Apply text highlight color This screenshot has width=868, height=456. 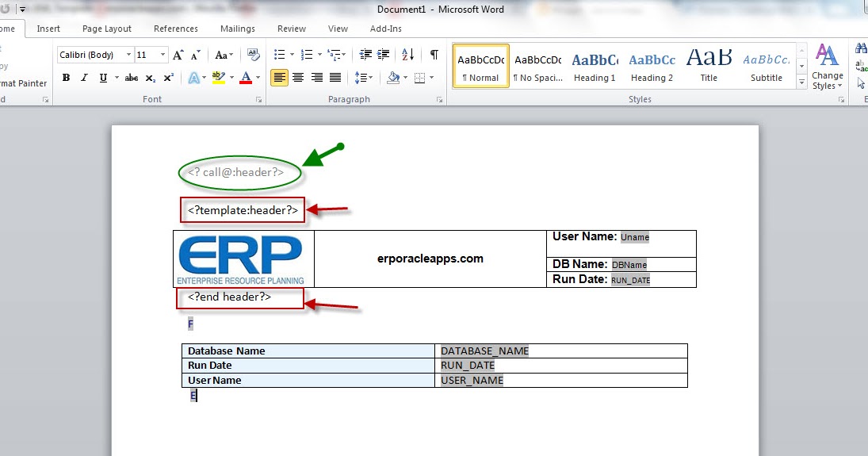(219, 79)
